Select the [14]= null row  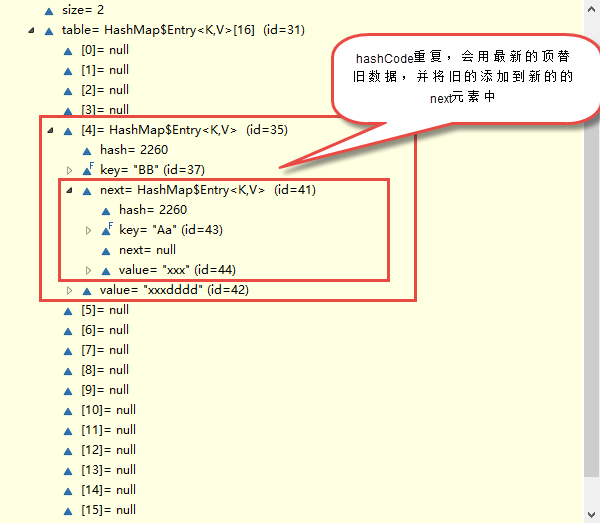point(108,490)
